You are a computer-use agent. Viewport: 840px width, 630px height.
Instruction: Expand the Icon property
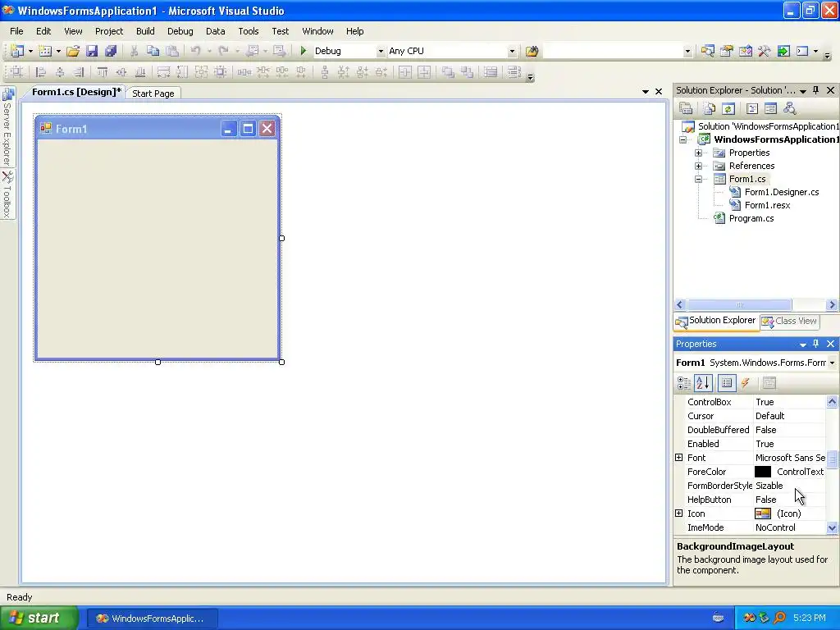(x=678, y=514)
